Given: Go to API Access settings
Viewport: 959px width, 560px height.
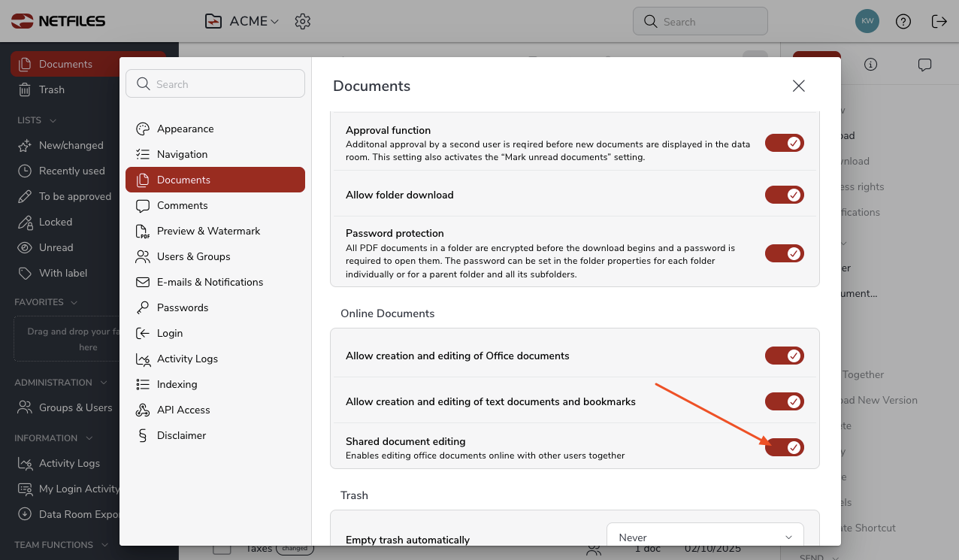Looking at the screenshot, I should 183,410.
